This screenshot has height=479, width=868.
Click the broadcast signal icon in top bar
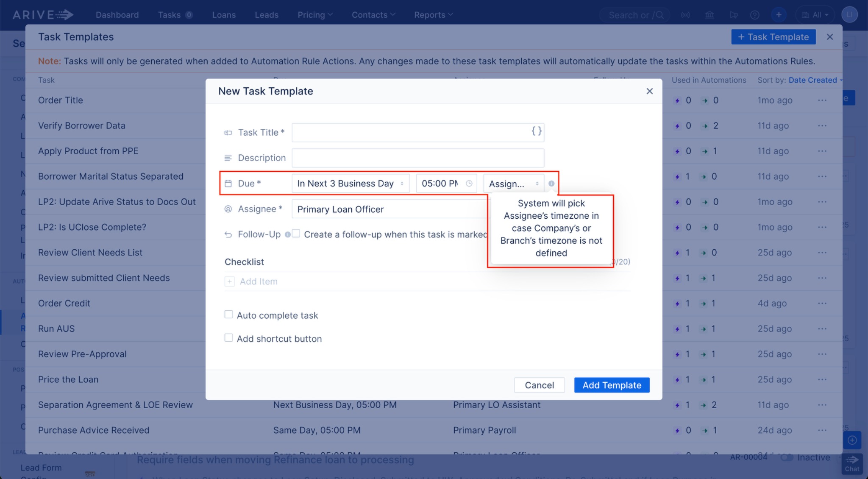685,14
